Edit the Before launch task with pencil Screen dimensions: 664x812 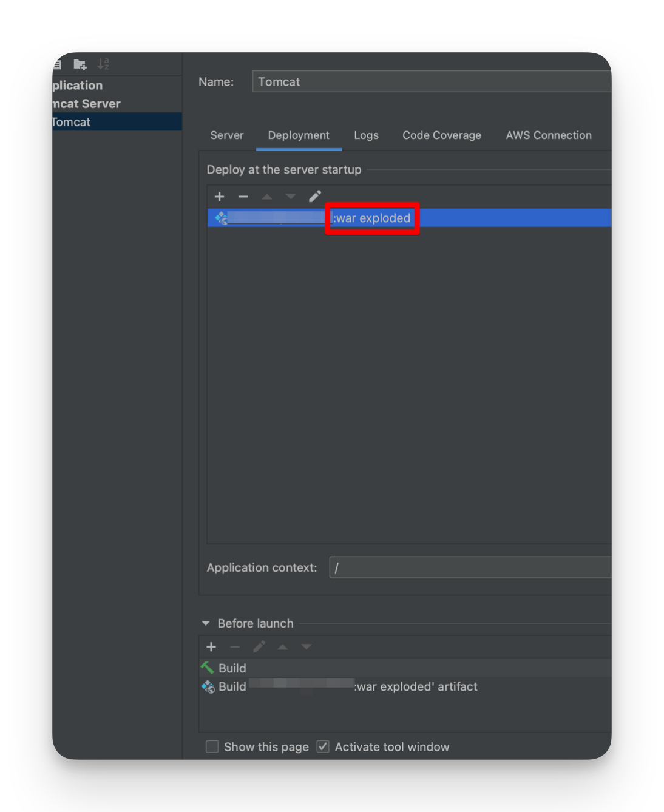click(x=259, y=647)
